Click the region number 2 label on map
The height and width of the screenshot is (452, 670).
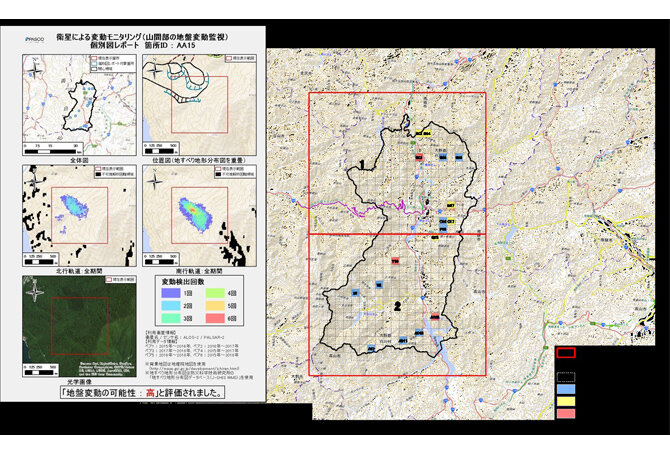click(x=397, y=305)
